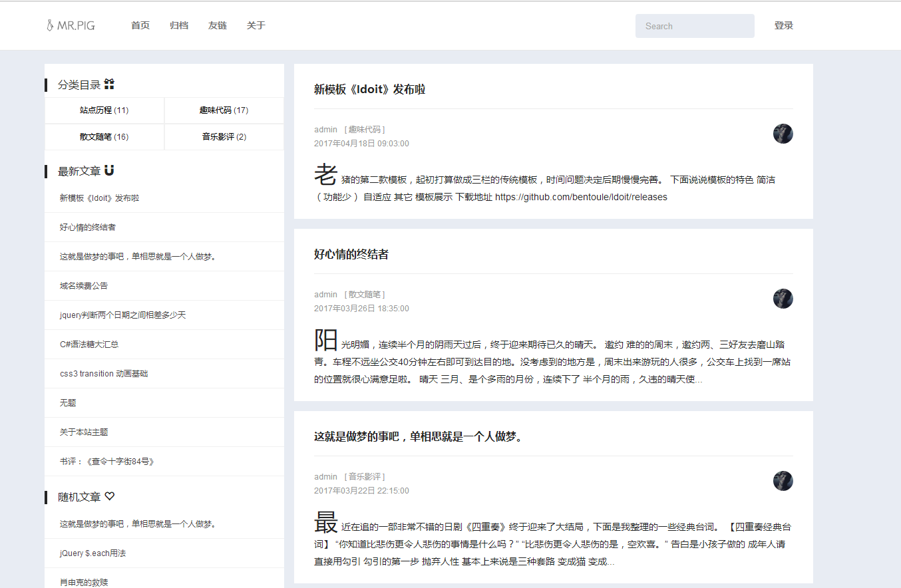
Task: Click the 最新文章 section heading
Action: coord(79,172)
